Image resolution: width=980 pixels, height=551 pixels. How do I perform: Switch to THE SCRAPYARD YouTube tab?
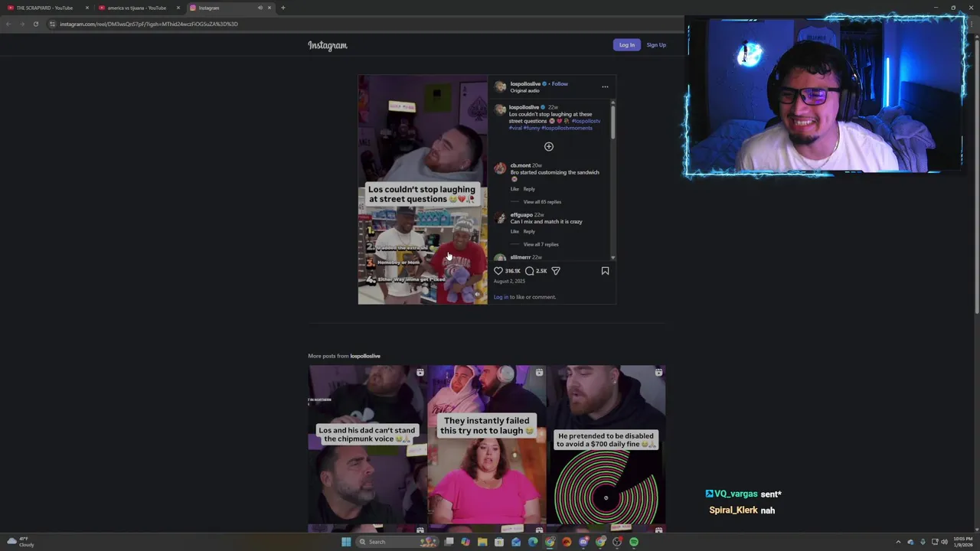coord(44,8)
